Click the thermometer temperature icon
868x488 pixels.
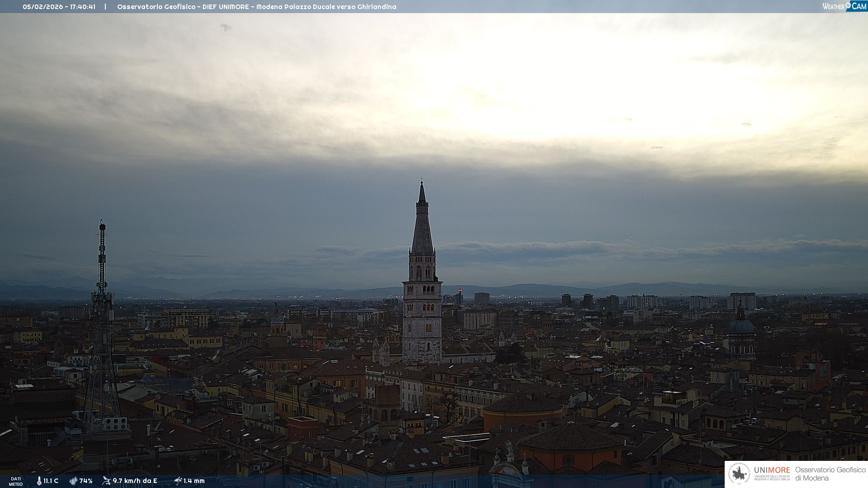(x=39, y=481)
